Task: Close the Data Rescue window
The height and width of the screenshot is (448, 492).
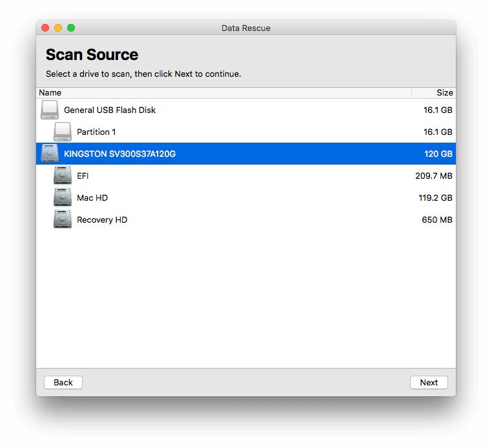Action: tap(45, 28)
